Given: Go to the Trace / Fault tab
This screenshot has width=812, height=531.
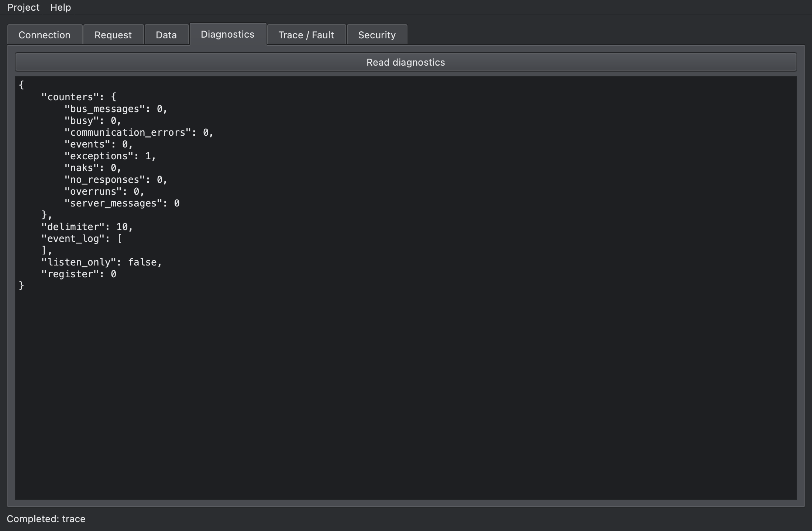Looking at the screenshot, I should [306, 35].
